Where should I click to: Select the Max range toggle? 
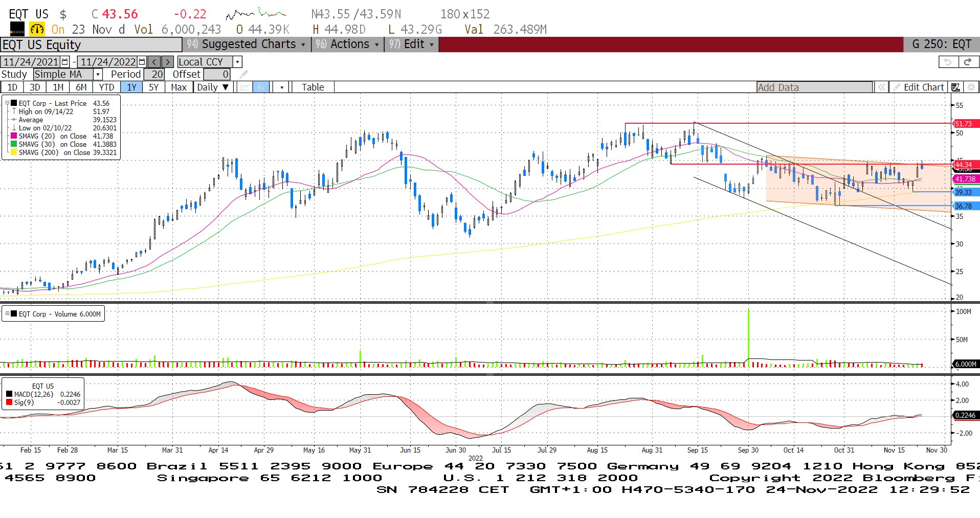click(x=179, y=87)
